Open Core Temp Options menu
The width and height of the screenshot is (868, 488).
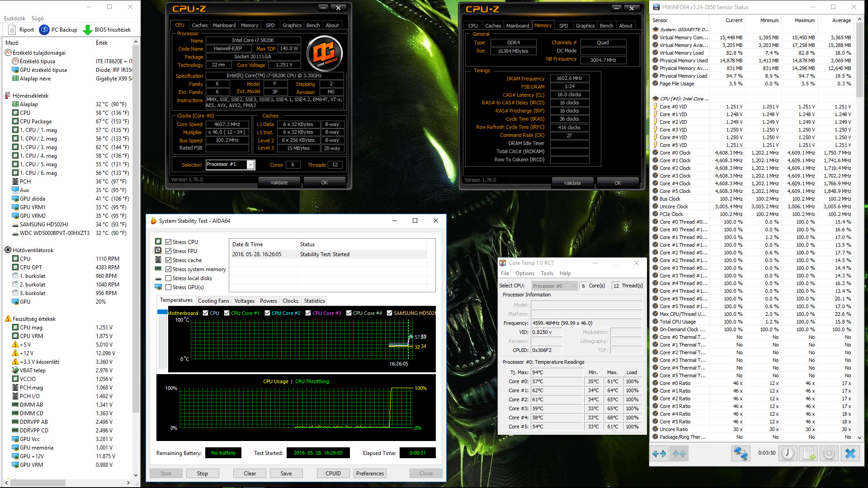click(524, 273)
